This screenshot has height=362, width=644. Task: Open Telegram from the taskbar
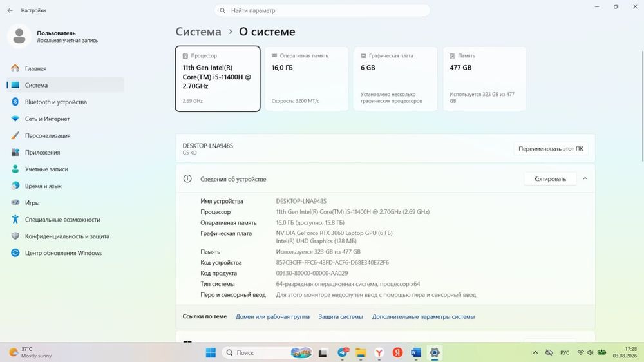click(x=343, y=352)
